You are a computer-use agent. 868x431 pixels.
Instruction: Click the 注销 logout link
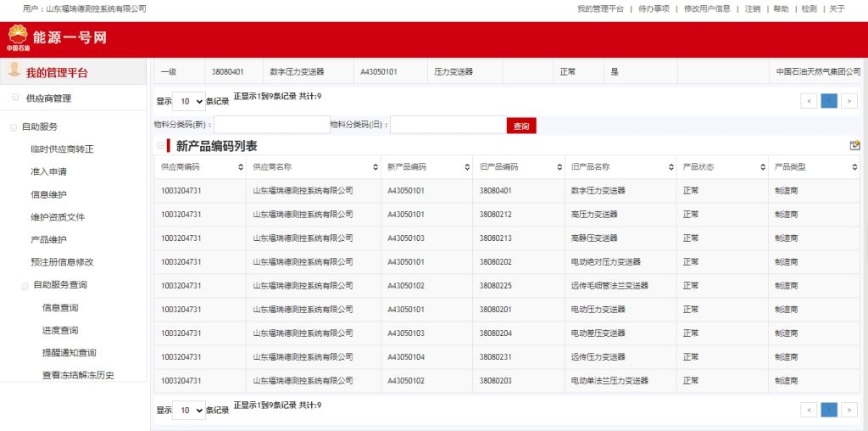(x=753, y=8)
